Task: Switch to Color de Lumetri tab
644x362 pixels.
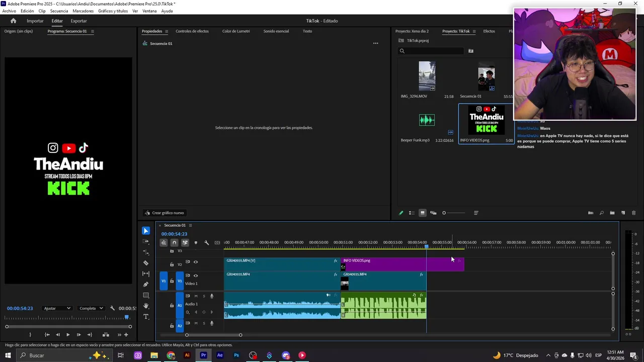Action: pyautogui.click(x=236, y=31)
